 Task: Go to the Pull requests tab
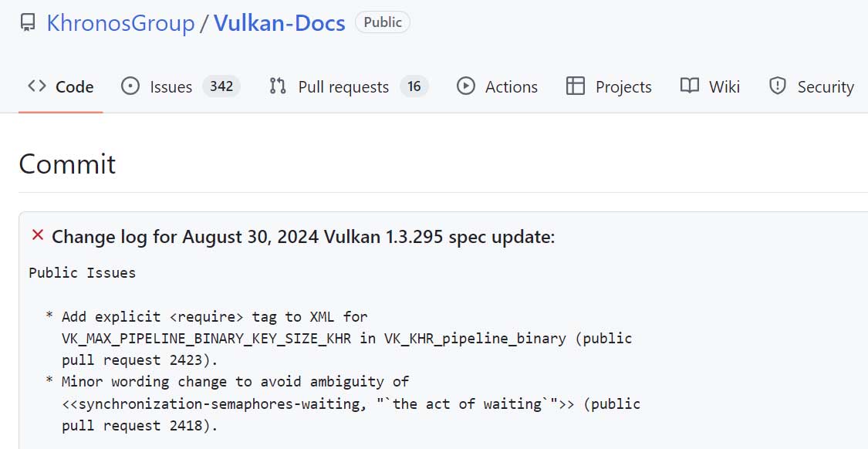(343, 86)
